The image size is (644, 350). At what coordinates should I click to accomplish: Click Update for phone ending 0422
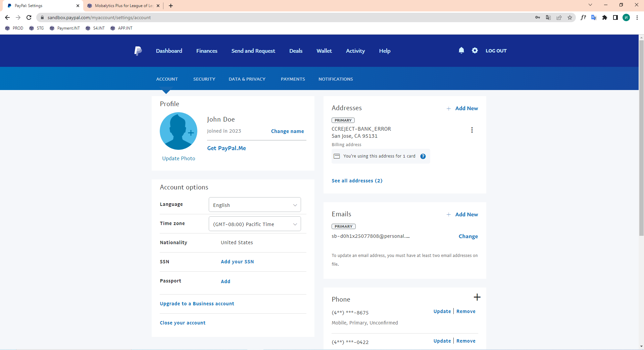coord(442,341)
